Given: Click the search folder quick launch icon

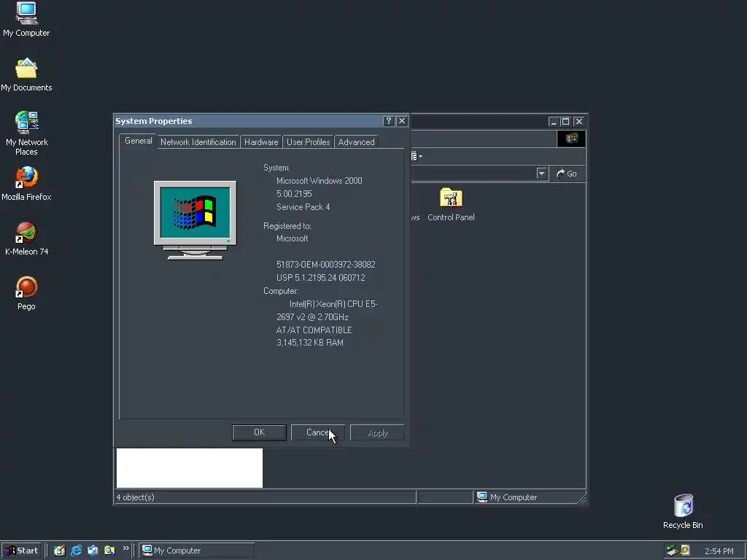Looking at the screenshot, I should click(109, 551).
